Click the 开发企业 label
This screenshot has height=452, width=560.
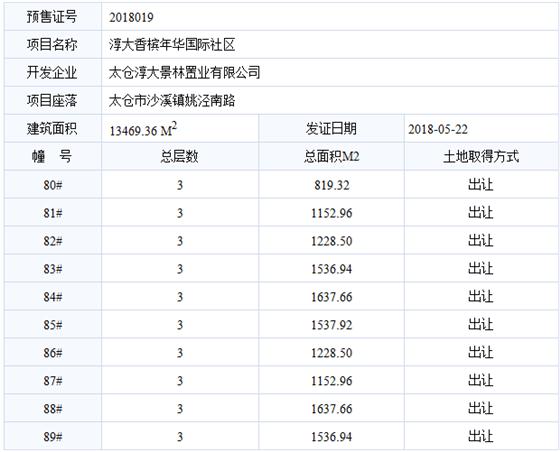point(52,73)
